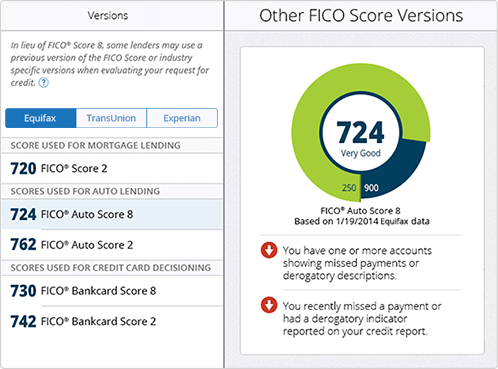Click the 900 maximum label on gauge
The width and height of the screenshot is (498, 369).
[x=371, y=188]
